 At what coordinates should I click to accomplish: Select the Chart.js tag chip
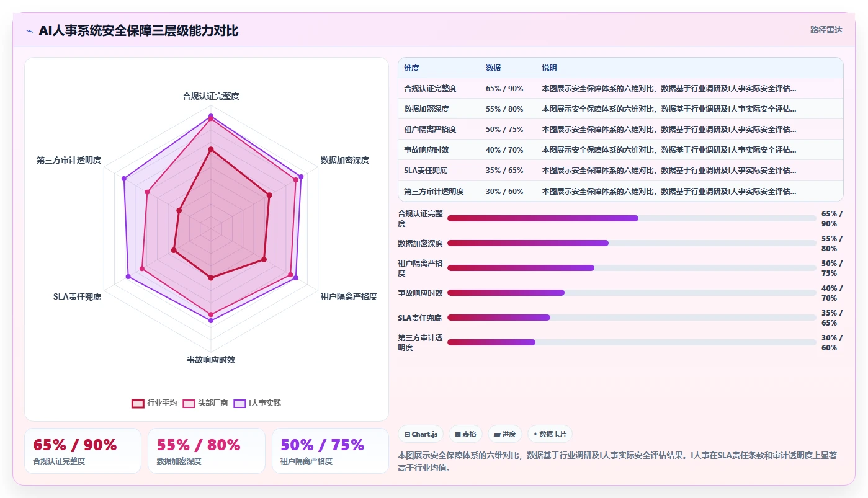(x=421, y=434)
